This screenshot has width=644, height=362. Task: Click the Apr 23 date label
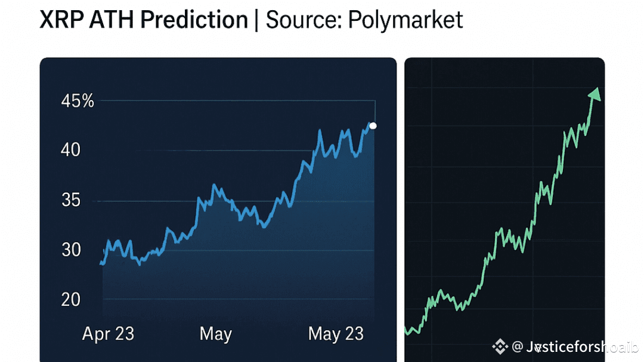108,334
